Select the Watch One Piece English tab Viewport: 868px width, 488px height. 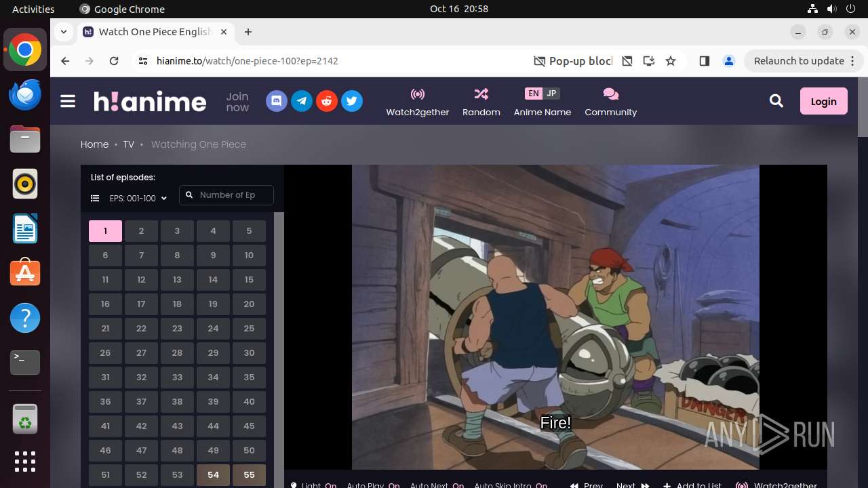(155, 32)
